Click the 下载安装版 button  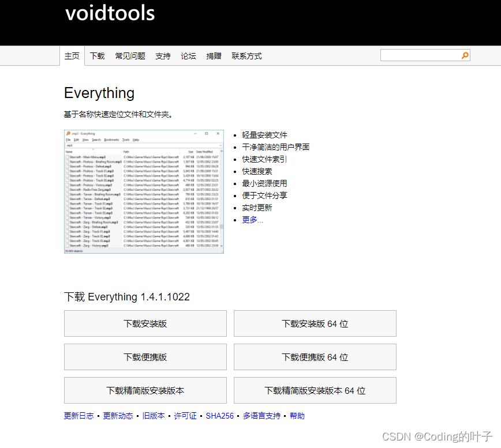pyautogui.click(x=144, y=323)
